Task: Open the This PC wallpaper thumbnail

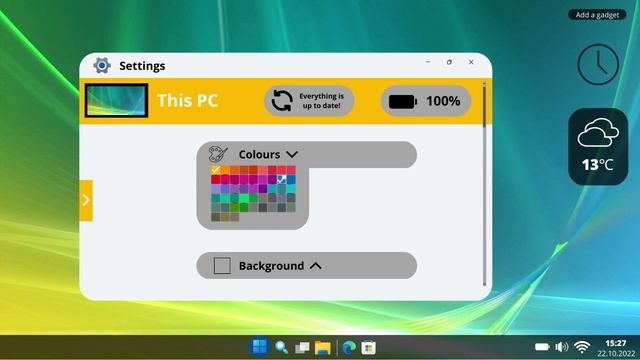Action: point(117,100)
